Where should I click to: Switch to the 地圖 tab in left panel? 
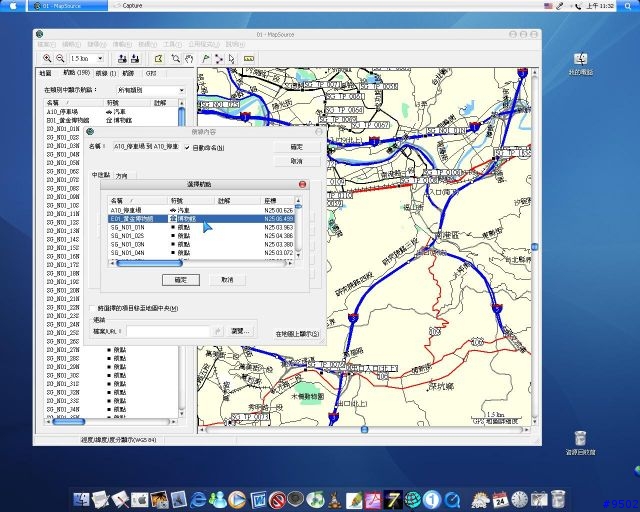pyautogui.click(x=45, y=73)
